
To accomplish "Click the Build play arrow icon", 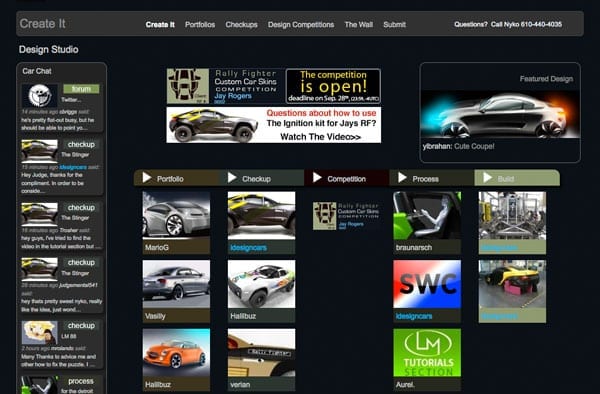I will click(x=488, y=177).
